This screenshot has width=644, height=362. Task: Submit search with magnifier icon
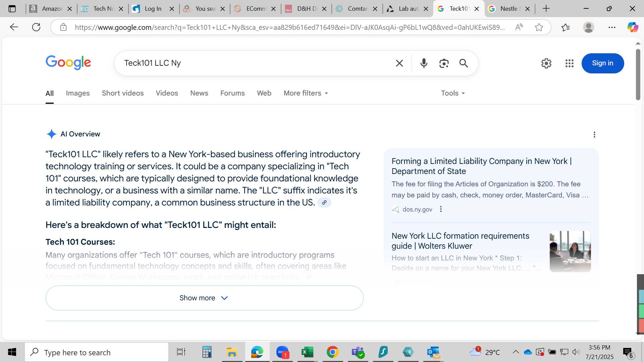click(464, 63)
